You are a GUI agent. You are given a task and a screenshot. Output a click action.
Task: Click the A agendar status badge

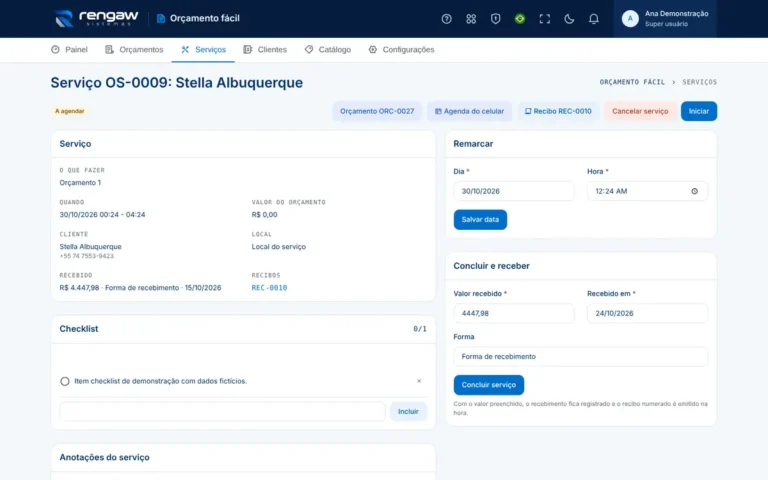click(x=69, y=111)
